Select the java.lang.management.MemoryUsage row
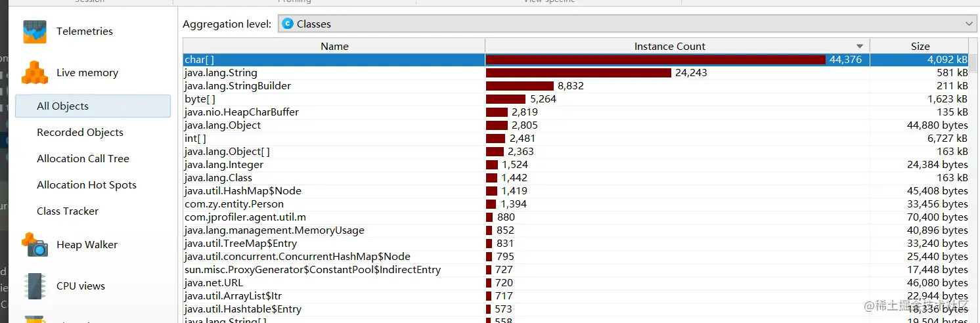Image resolution: width=980 pixels, height=323 pixels. click(x=577, y=230)
